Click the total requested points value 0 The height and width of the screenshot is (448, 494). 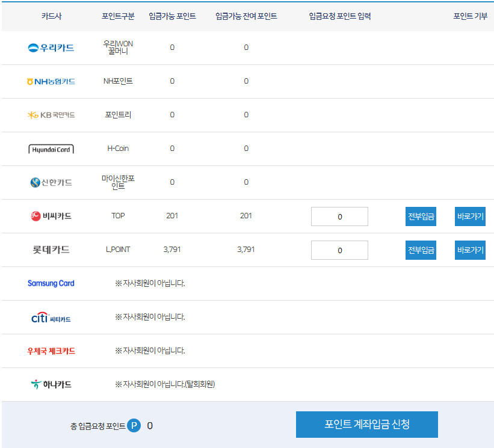tap(150, 426)
